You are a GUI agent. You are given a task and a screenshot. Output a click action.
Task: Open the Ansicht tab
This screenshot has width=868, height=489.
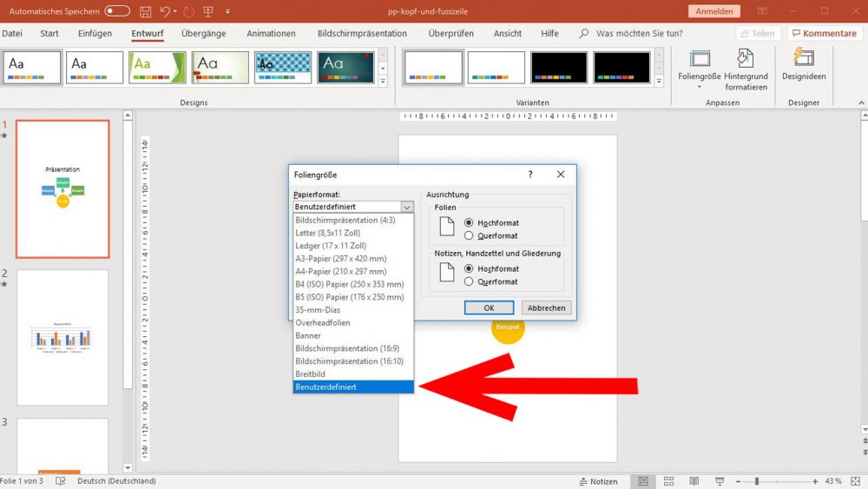[x=508, y=33]
